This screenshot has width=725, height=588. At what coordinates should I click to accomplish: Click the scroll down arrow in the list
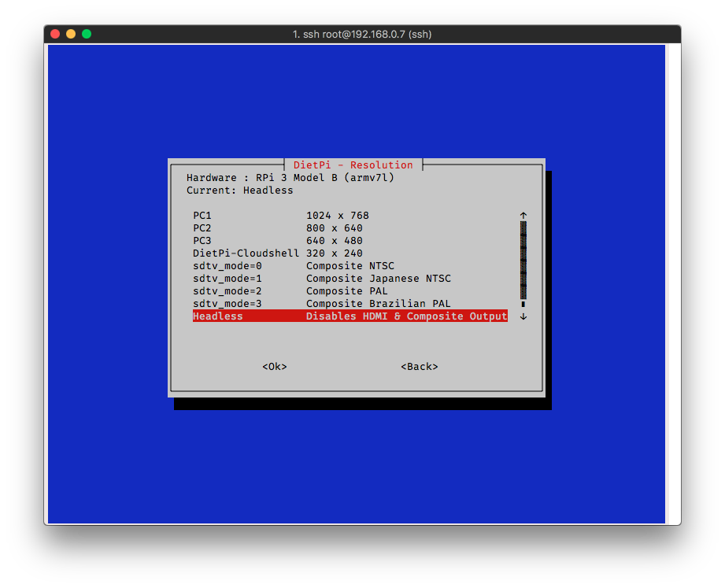point(523,316)
